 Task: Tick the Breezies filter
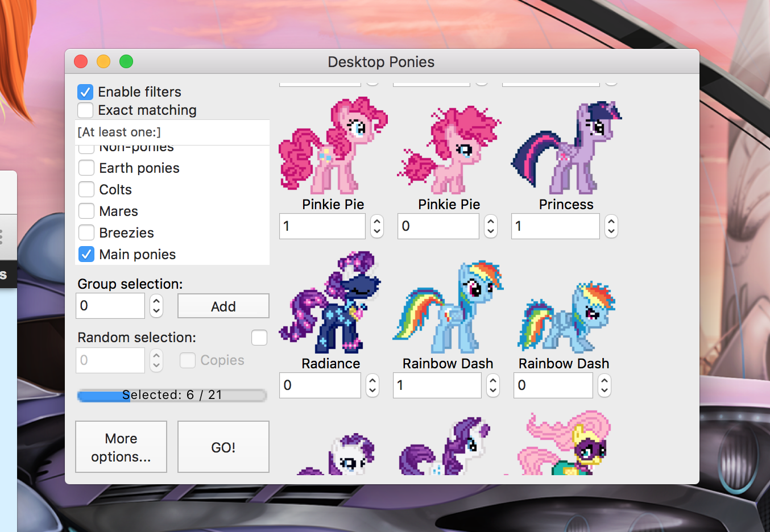(x=86, y=233)
